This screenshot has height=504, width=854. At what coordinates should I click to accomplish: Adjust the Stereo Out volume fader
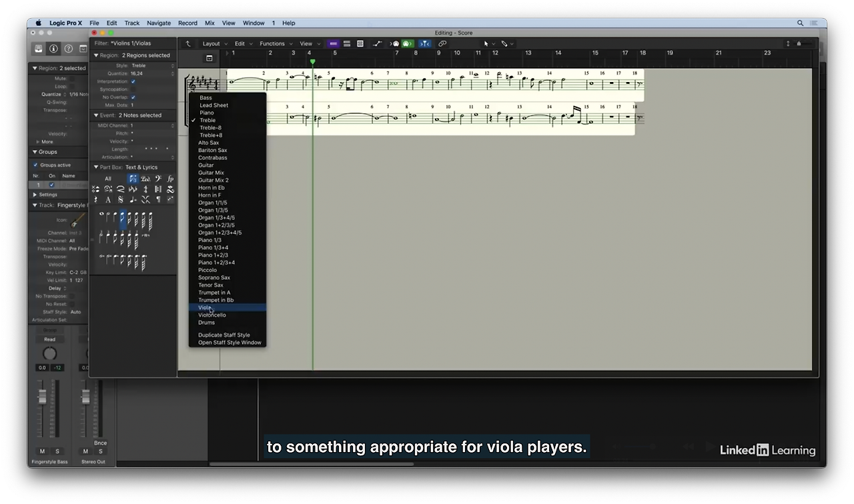tap(85, 397)
